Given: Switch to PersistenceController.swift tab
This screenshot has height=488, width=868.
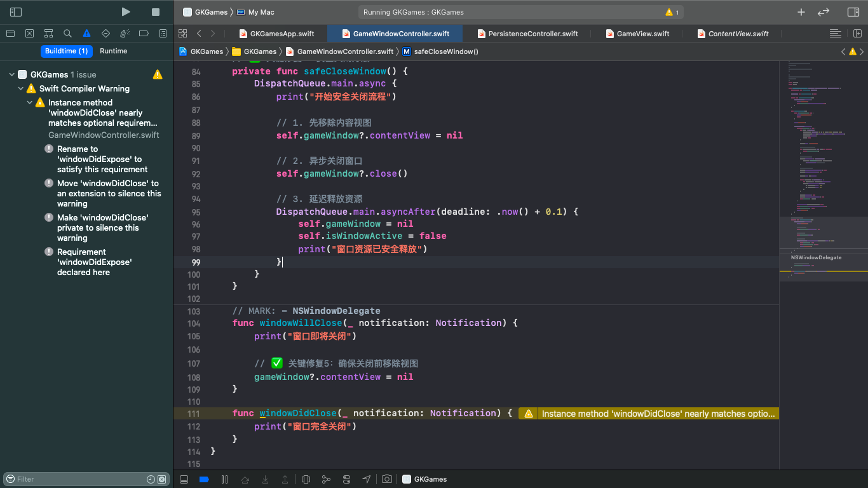Looking at the screenshot, I should point(527,34).
